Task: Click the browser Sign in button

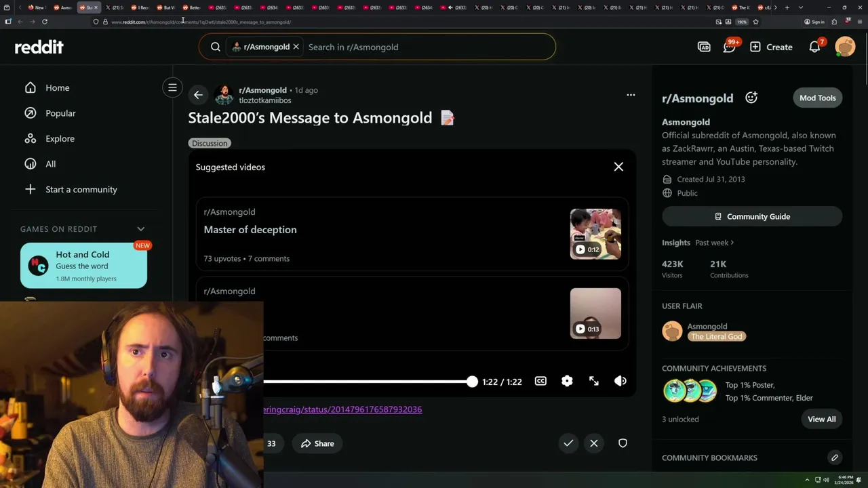Action: point(814,22)
